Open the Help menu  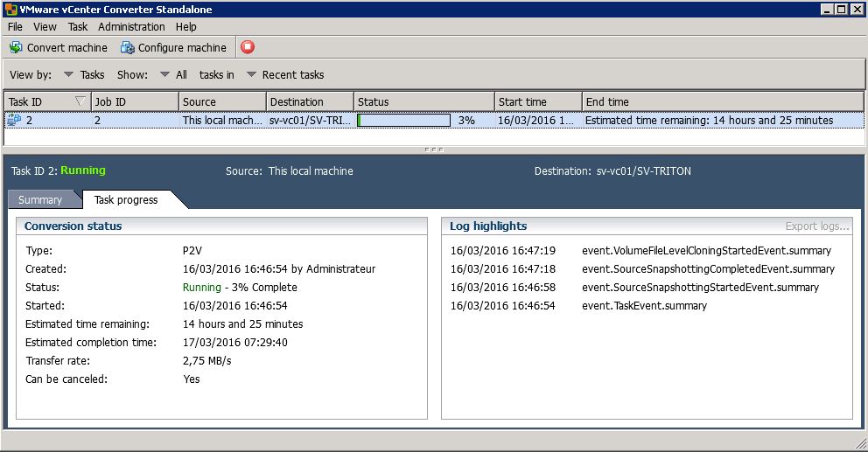pyautogui.click(x=186, y=26)
